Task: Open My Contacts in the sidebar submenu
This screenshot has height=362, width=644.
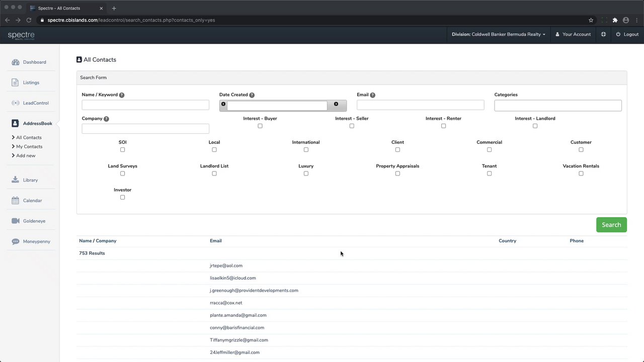Action: click(x=29, y=146)
